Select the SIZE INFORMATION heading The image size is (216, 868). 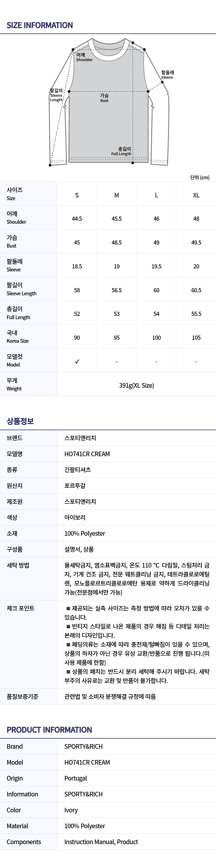click(40, 25)
